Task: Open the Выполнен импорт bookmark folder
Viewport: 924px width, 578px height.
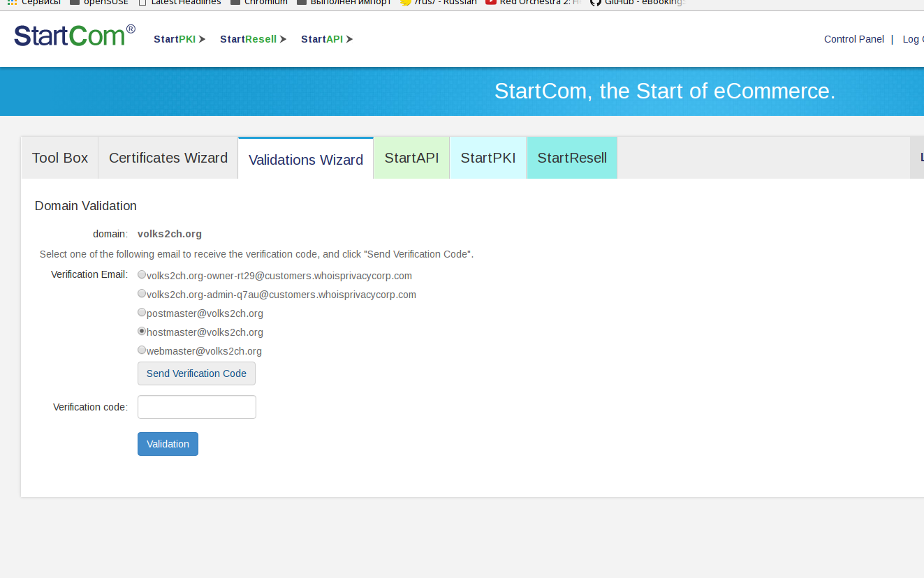Action: coord(344,3)
